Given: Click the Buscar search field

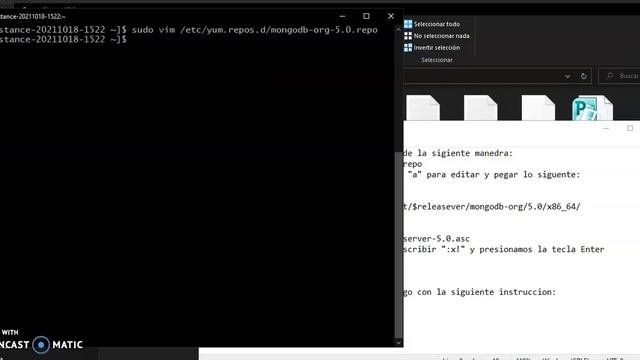Looking at the screenshot, I should coord(620,76).
